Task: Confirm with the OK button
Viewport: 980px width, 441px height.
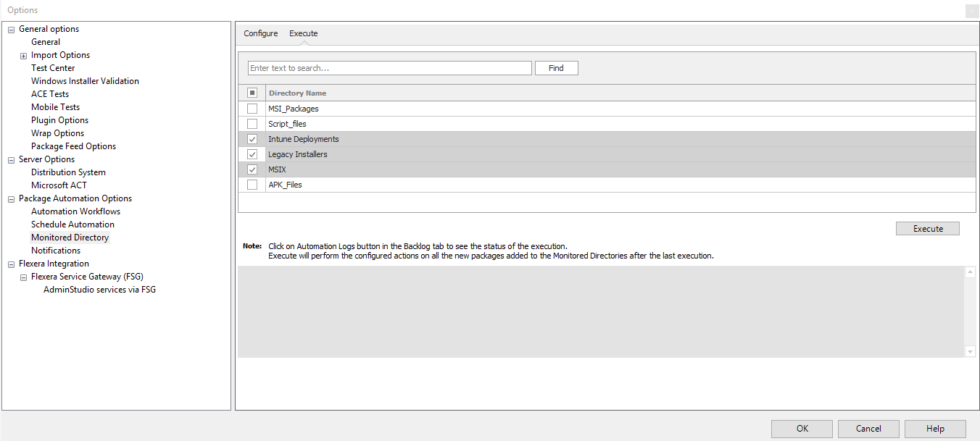Action: pos(802,429)
